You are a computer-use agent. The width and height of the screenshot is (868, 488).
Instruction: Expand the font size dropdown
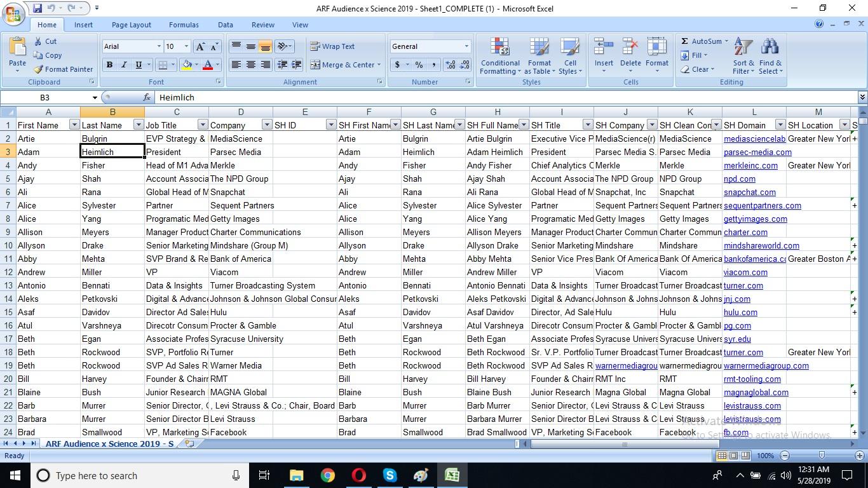[186, 46]
